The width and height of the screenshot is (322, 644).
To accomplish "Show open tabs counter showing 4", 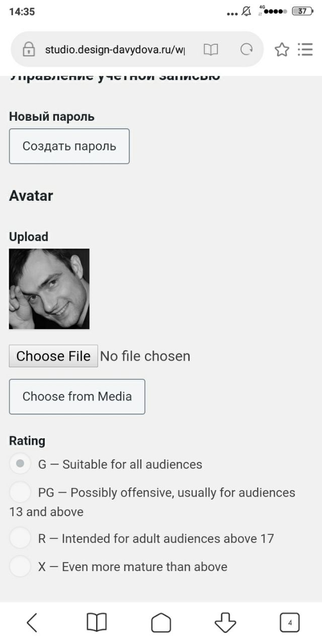I will click(290, 623).
